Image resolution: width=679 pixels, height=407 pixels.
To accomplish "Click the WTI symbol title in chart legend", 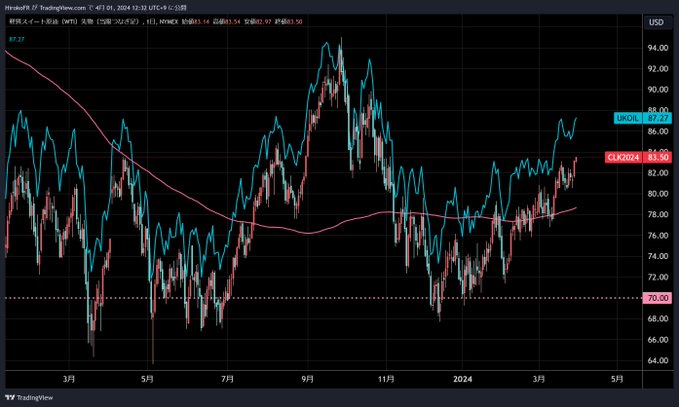I will 73,21.
